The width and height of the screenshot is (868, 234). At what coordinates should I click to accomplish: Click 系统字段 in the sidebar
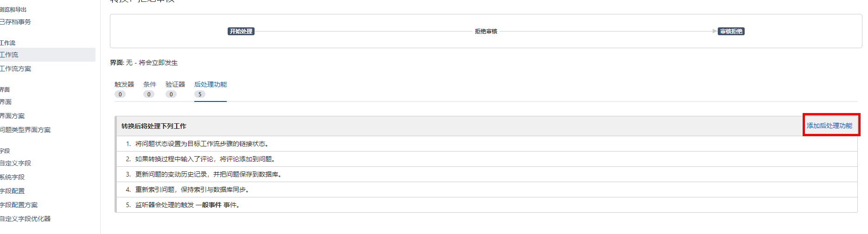13,177
